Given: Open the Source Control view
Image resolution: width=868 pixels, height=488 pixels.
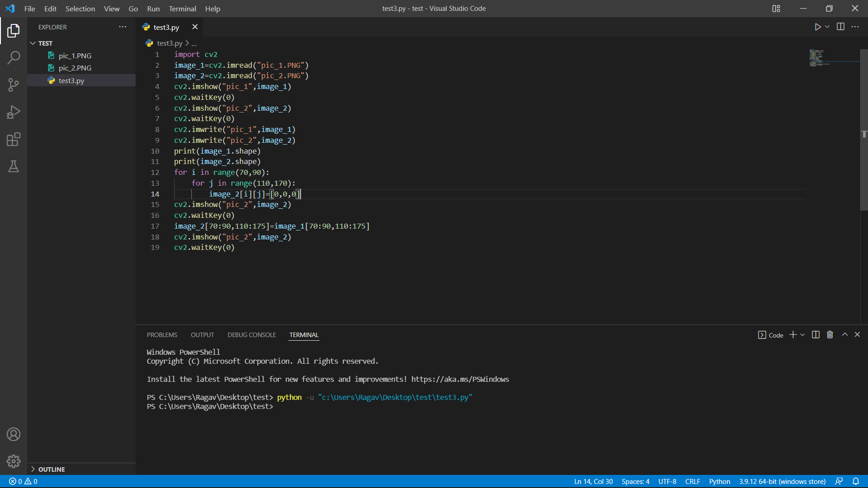Looking at the screenshot, I should pos(14,85).
